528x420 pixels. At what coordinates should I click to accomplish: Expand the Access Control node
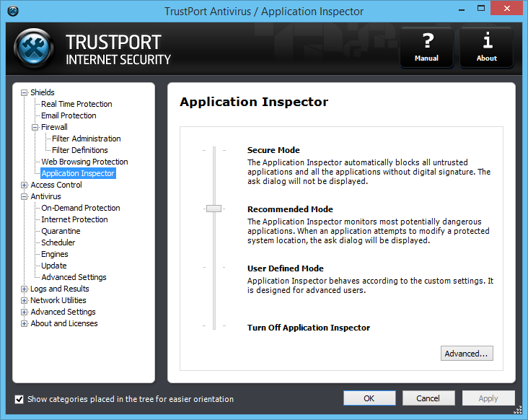[x=25, y=185]
